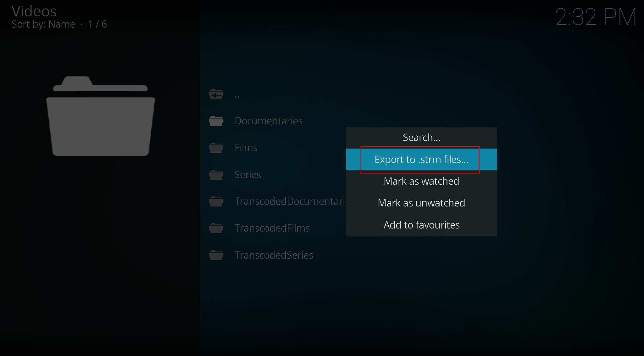Click the Documentaries folder icon

pos(216,121)
